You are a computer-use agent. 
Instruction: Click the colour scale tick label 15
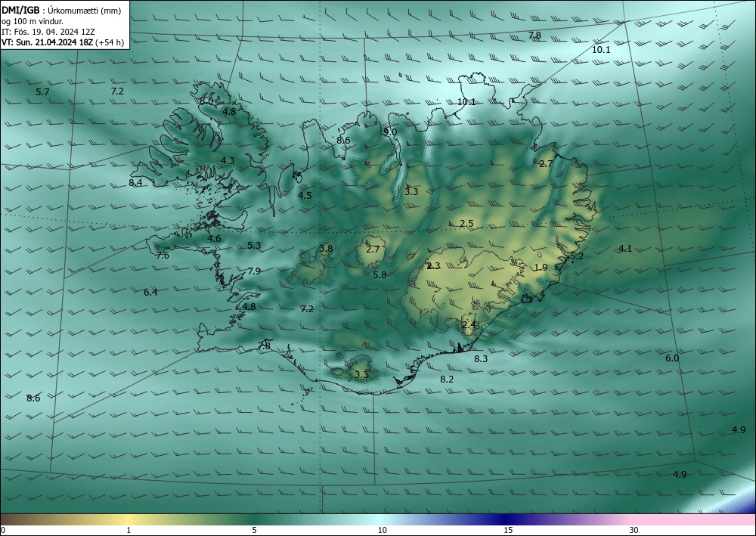click(x=509, y=531)
